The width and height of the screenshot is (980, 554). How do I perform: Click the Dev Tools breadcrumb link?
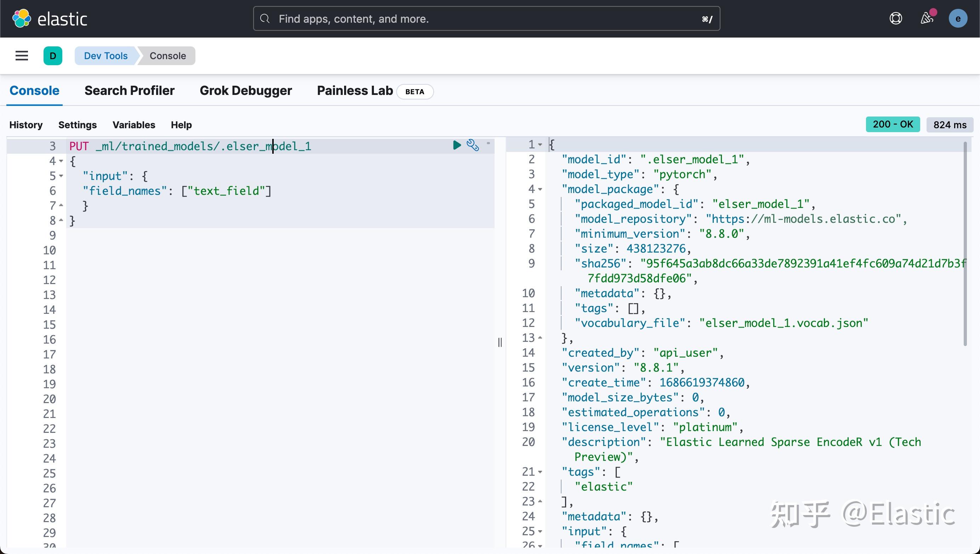pyautogui.click(x=105, y=56)
